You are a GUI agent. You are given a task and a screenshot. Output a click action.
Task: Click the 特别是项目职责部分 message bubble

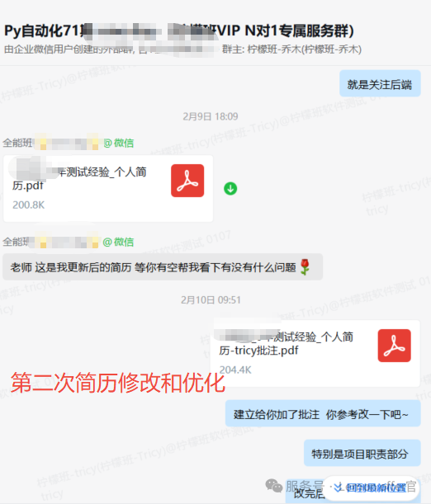tap(362, 453)
